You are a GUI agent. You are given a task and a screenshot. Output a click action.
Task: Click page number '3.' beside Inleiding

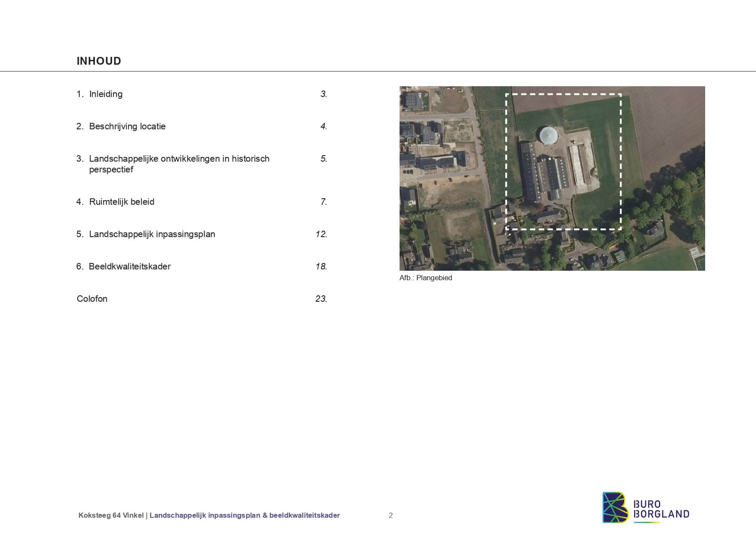point(324,94)
